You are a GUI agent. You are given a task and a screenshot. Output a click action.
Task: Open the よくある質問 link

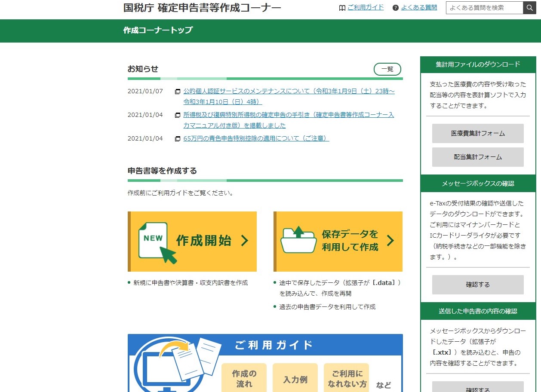coord(419,7)
